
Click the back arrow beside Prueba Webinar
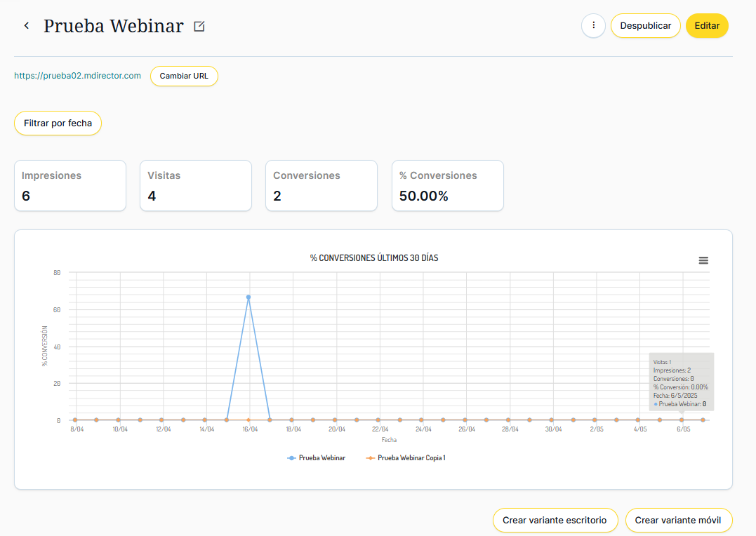tap(27, 26)
